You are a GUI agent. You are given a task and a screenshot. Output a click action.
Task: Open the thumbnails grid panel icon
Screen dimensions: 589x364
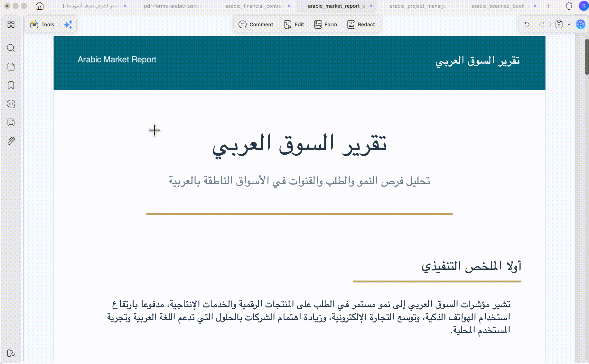(x=11, y=24)
